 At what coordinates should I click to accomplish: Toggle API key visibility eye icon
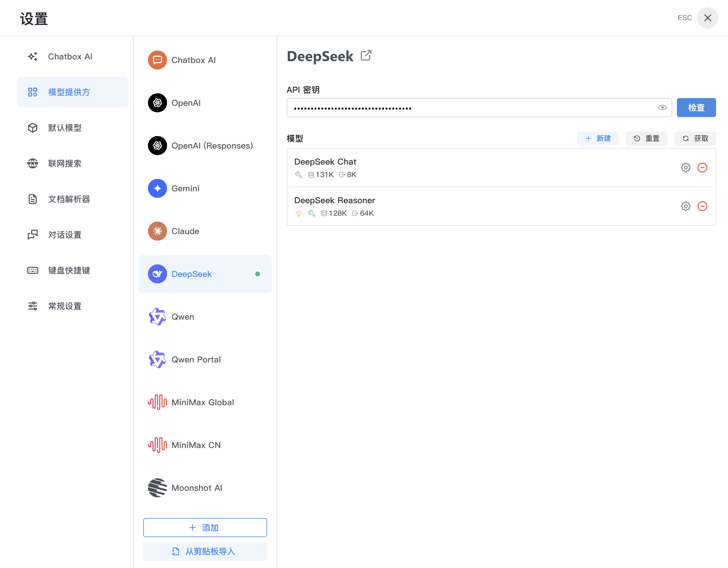coord(662,108)
